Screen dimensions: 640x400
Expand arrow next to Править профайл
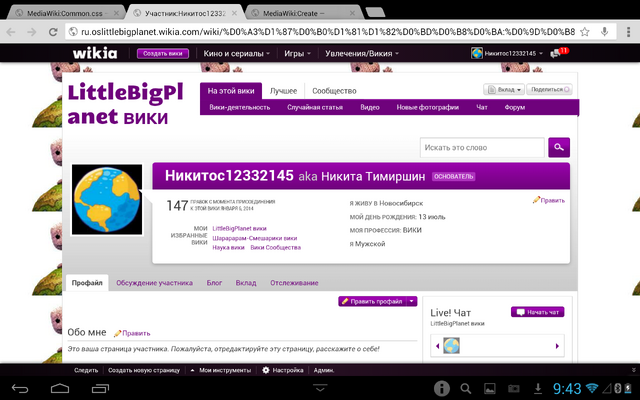(412, 301)
